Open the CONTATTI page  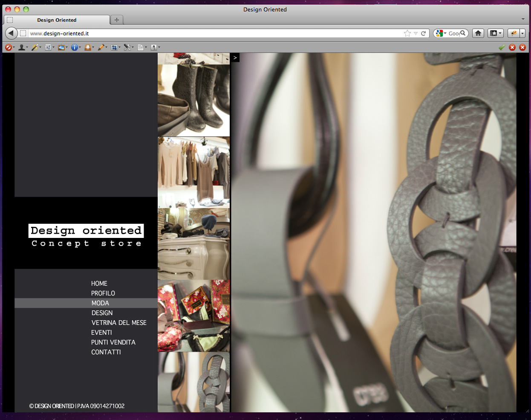tap(106, 352)
